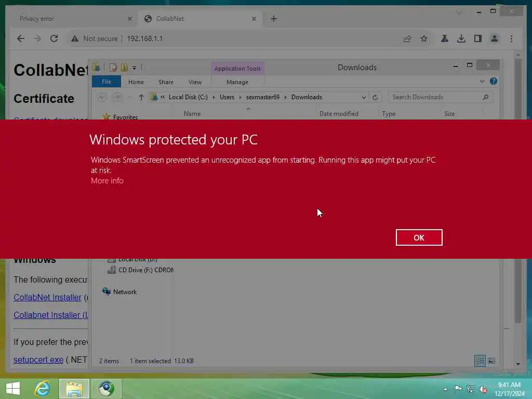Image resolution: width=532 pixels, height=399 pixels.
Task: Click OK on the SmartScreen warning
Action: point(419,237)
